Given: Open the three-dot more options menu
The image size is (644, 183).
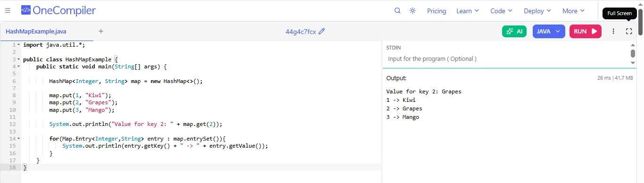Looking at the screenshot, I should click(613, 32).
